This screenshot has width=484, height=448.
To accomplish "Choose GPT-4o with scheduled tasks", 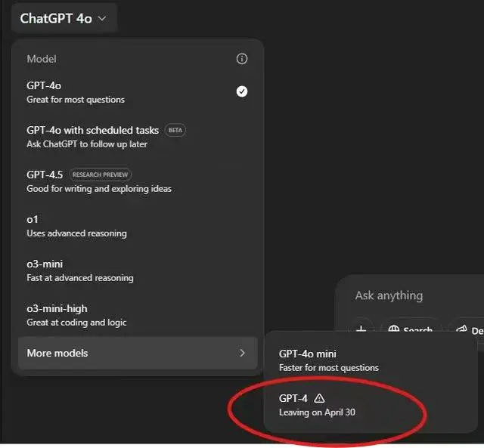I will pos(91,137).
